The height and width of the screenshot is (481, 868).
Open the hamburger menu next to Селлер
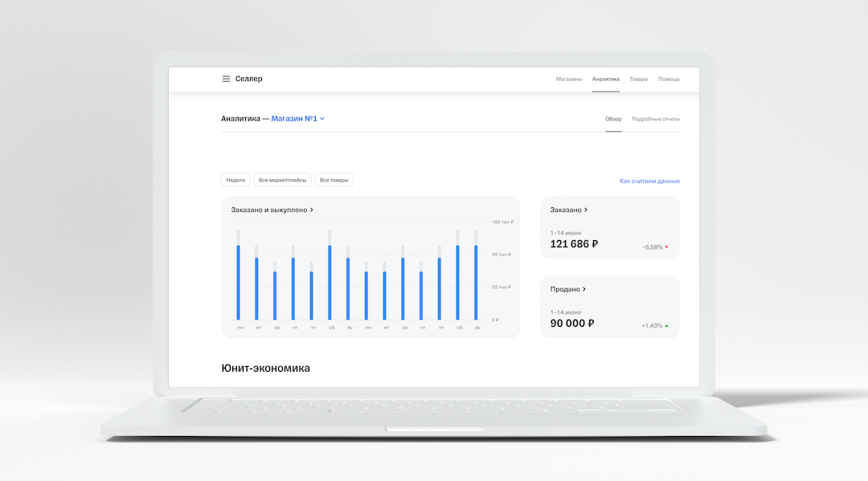(x=226, y=79)
